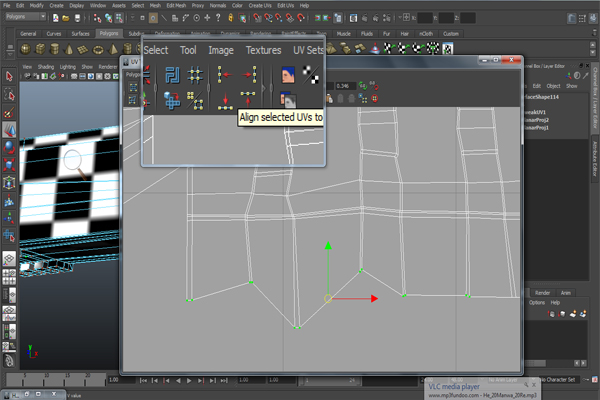Toggle snap to points magnet icon

(279, 18)
